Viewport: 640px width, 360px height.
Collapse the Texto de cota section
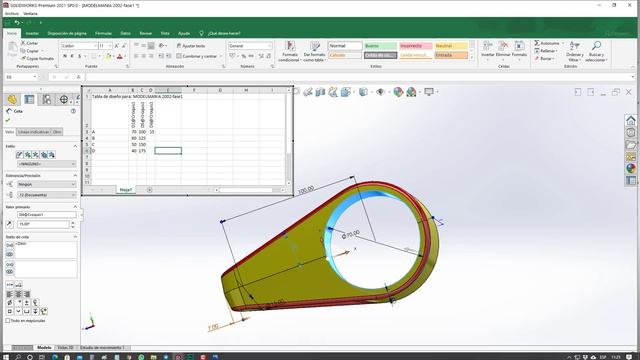(x=75, y=237)
